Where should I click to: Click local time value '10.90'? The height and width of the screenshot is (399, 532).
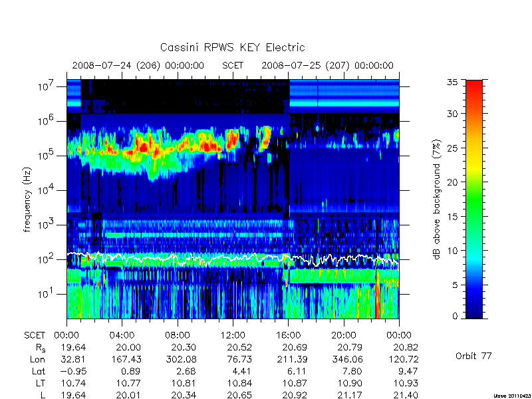(350, 383)
